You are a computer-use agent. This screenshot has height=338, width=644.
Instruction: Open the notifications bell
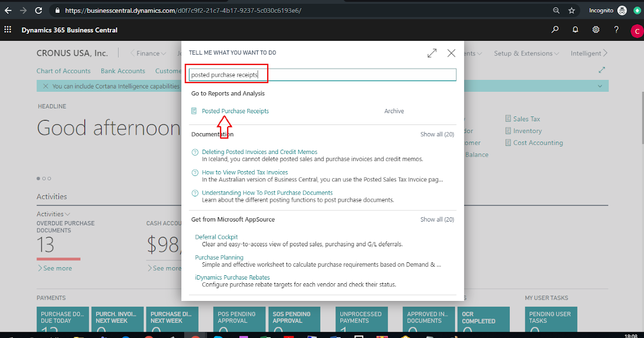(575, 30)
